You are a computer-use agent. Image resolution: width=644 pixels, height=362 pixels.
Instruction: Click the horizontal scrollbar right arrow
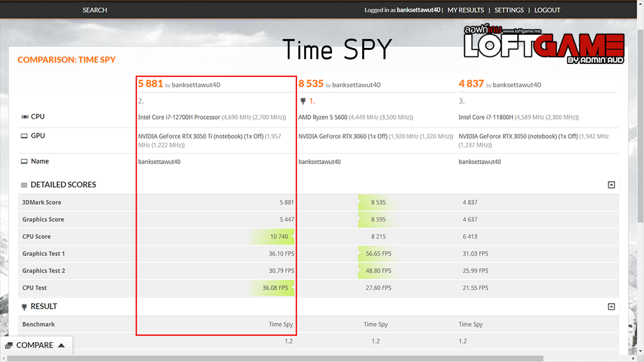(x=634, y=358)
